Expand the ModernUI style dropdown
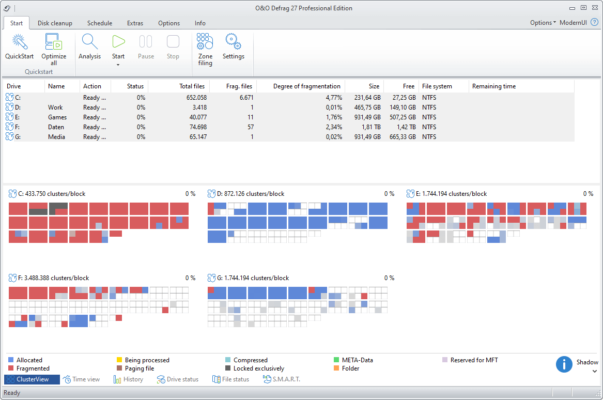 [579, 21]
